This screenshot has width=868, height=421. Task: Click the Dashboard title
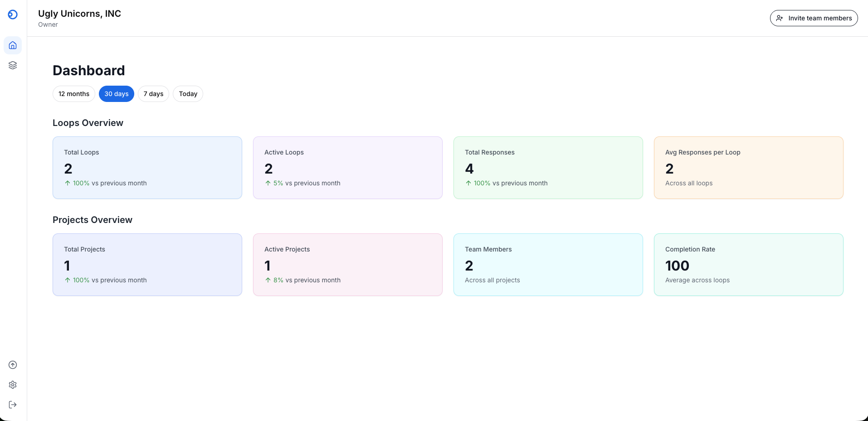pos(88,71)
